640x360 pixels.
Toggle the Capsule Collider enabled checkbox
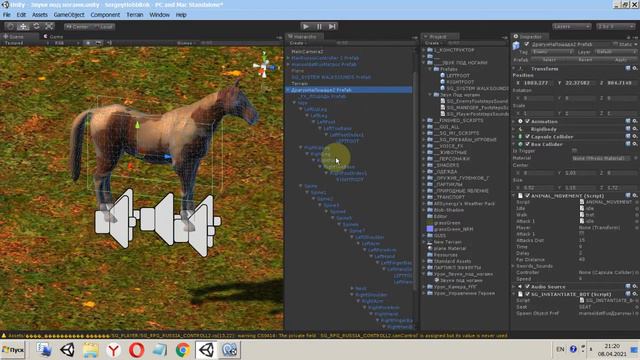(527, 136)
